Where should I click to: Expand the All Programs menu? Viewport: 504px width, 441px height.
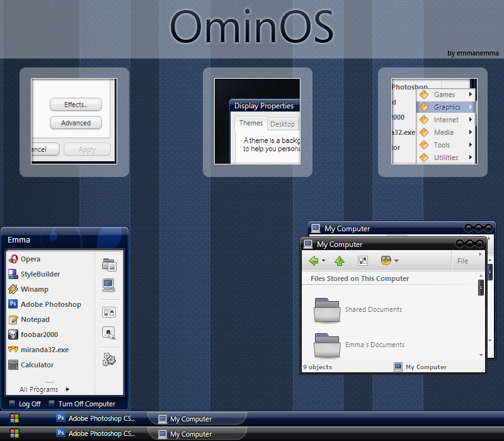click(40, 389)
